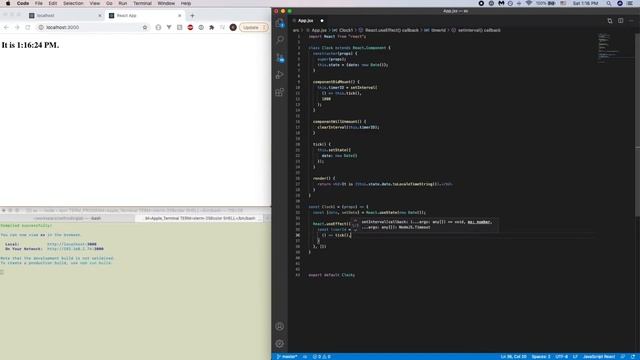
Task: Click the macOS menu bar clock showing Sat 1:16 PM
Action: pyautogui.click(x=585, y=3)
